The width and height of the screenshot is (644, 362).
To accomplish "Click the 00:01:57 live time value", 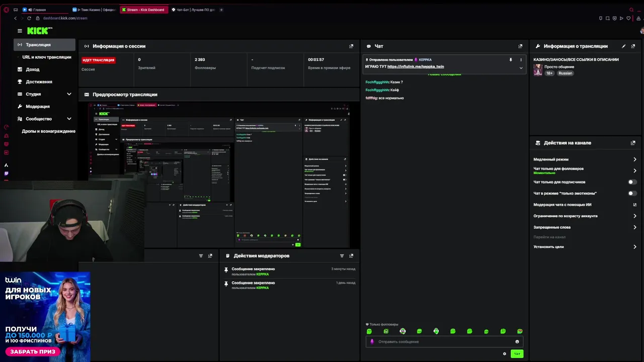I will (x=316, y=60).
